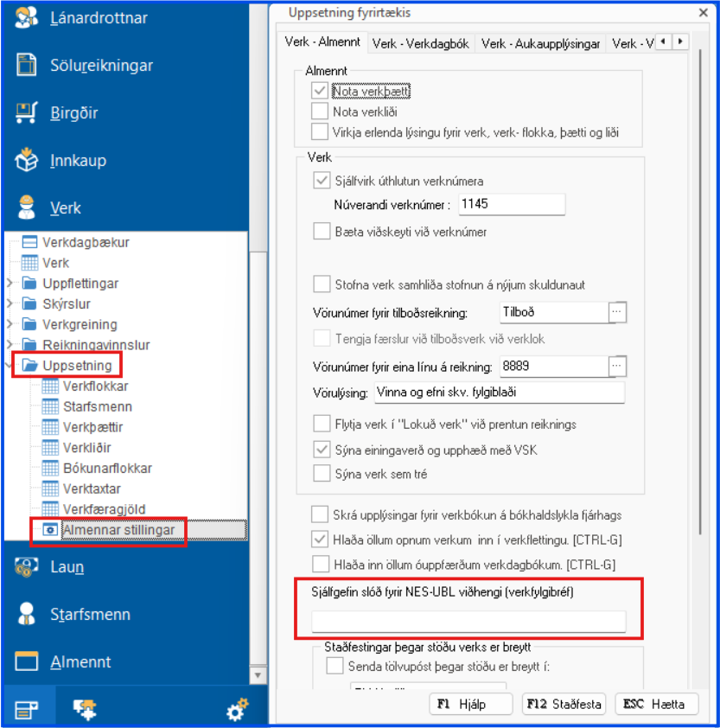This screenshot has width=720, height=728.
Task: Open the Lánardrottnar module icon
Action: [x=27, y=18]
